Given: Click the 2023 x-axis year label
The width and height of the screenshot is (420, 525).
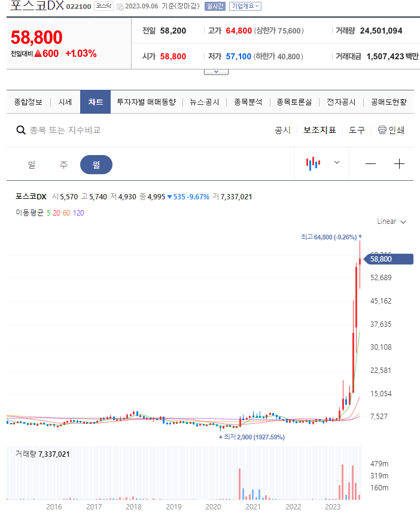Looking at the screenshot, I should 333,507.
